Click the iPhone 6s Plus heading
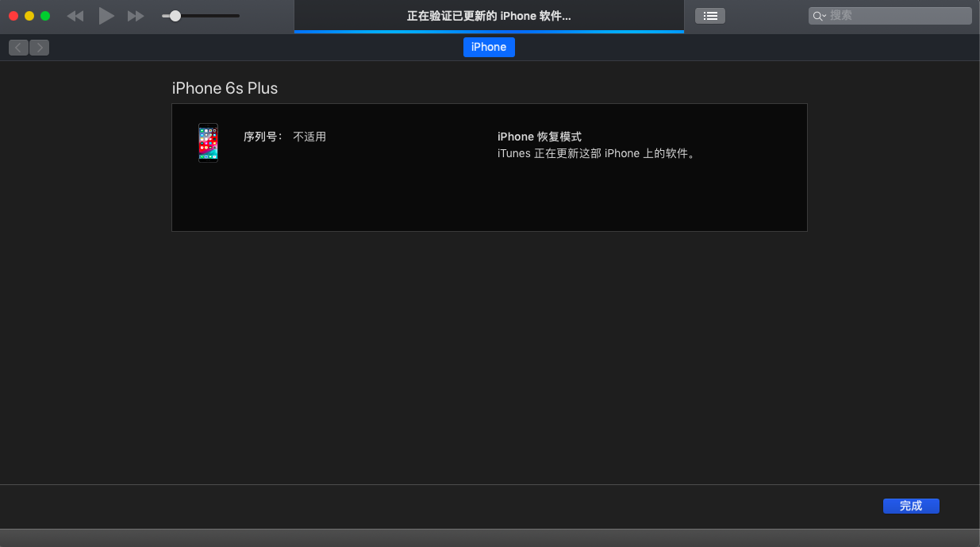 click(225, 88)
